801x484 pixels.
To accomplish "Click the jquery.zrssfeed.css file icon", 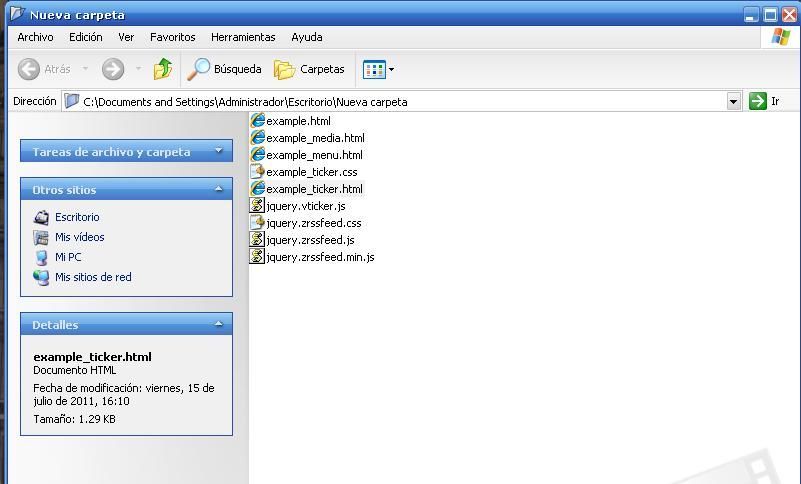I will 257,222.
